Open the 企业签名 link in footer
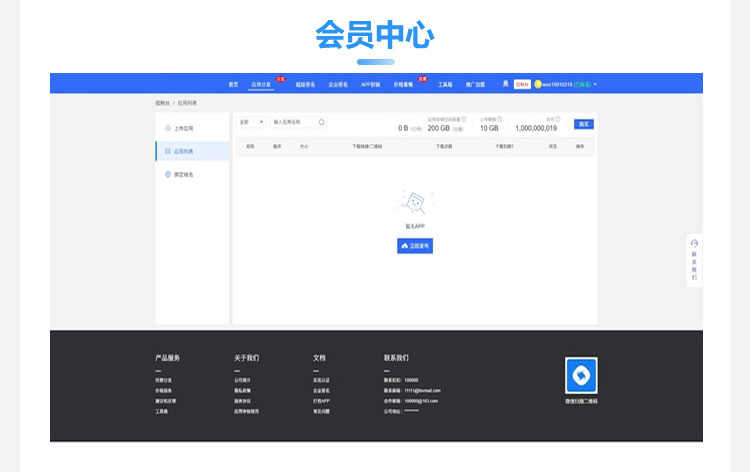The height and width of the screenshot is (472, 750). [x=321, y=391]
